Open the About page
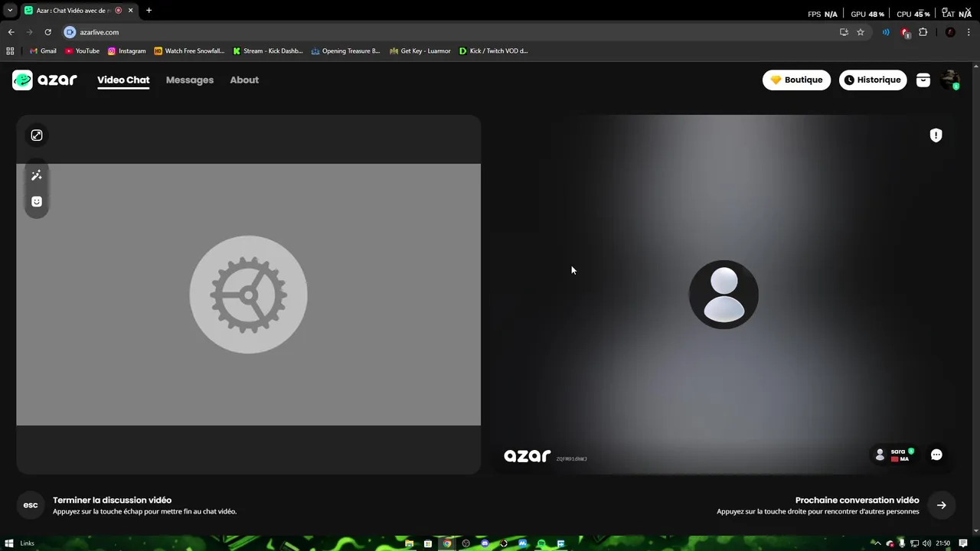Screen dimensions: 980x551 pyautogui.click(x=244, y=80)
